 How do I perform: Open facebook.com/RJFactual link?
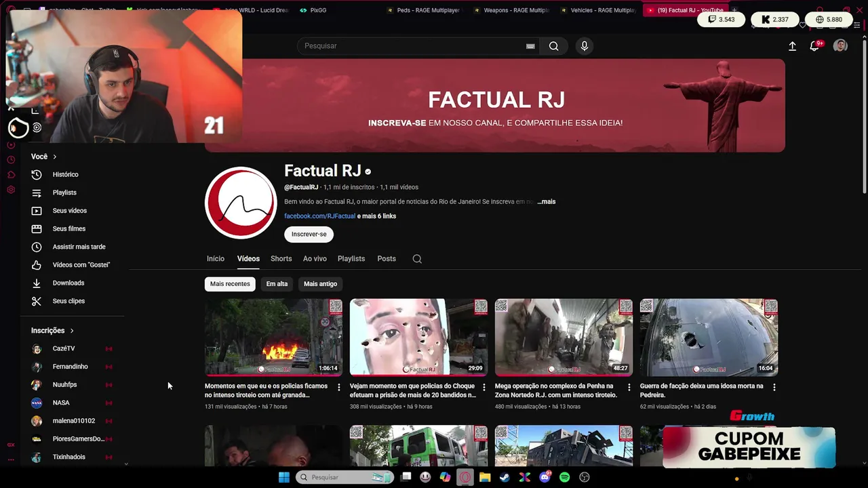click(319, 216)
